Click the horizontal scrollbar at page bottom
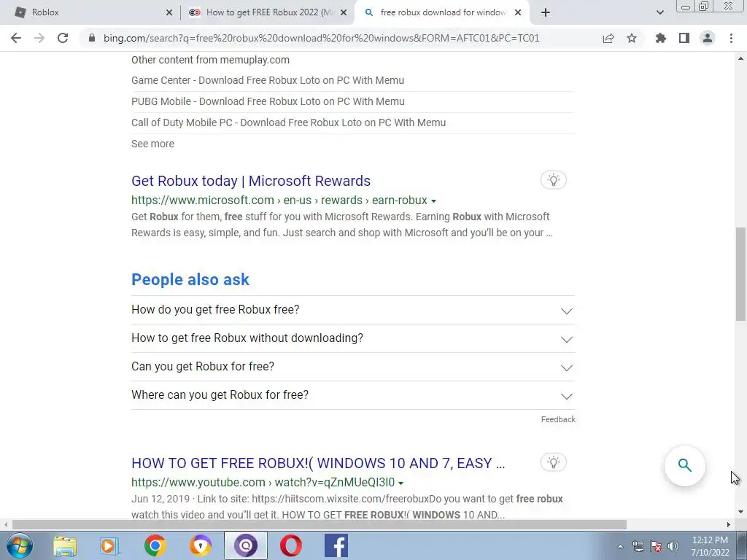 coord(320,524)
